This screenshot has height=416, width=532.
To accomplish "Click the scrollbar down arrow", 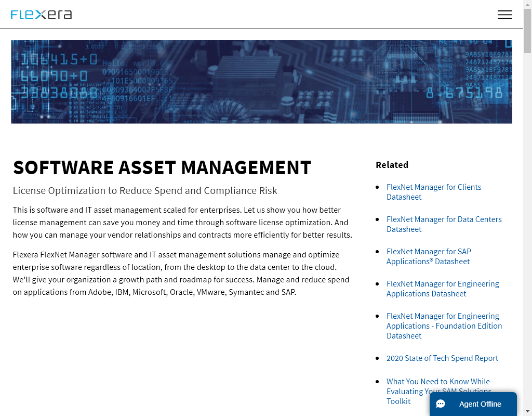I will pos(527,412).
